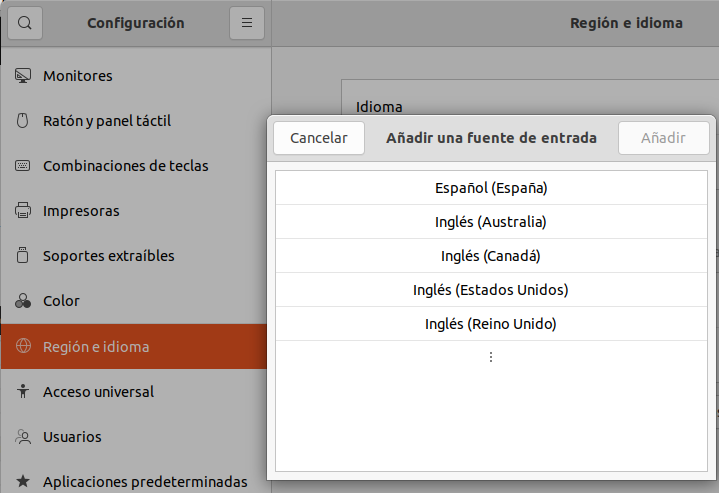Expand more input sources via three dots
Viewport: 719px width, 493px height.
(x=491, y=357)
